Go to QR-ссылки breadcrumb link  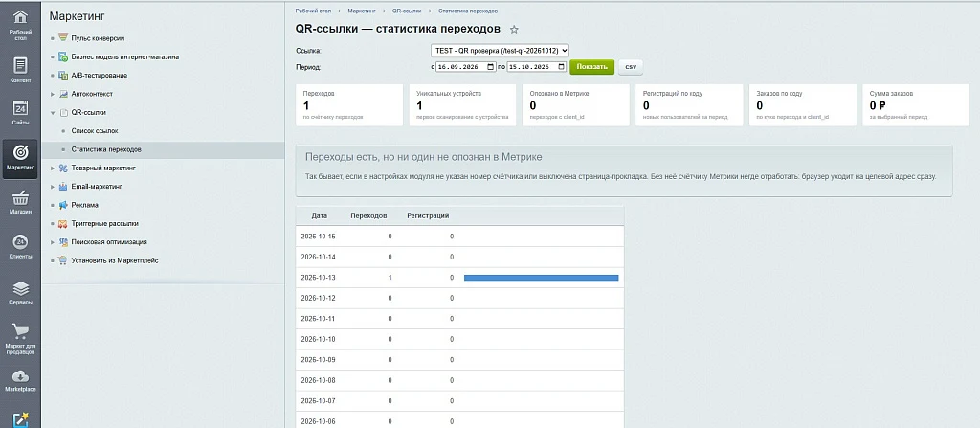(407, 11)
